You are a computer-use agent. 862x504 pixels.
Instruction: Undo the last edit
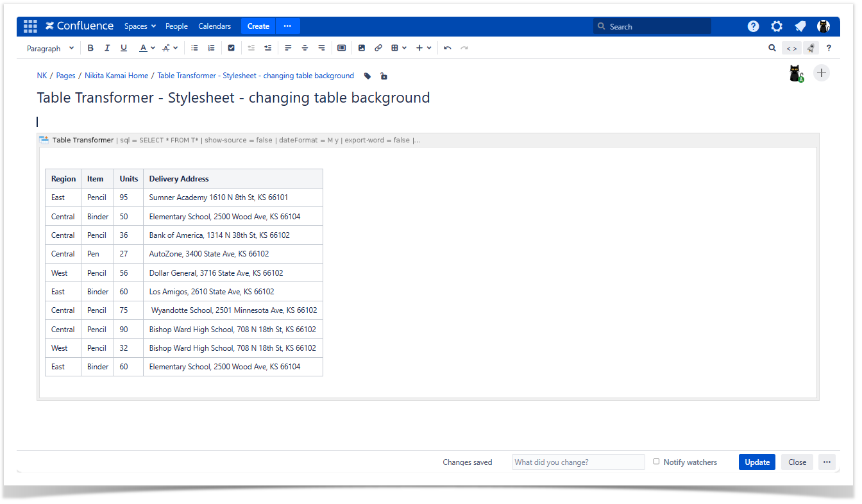[x=448, y=48]
